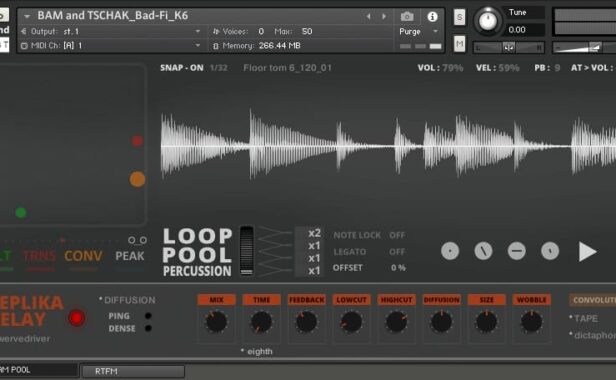Open the Purge dropdown menu
This screenshot has height=380, width=616.
[419, 31]
